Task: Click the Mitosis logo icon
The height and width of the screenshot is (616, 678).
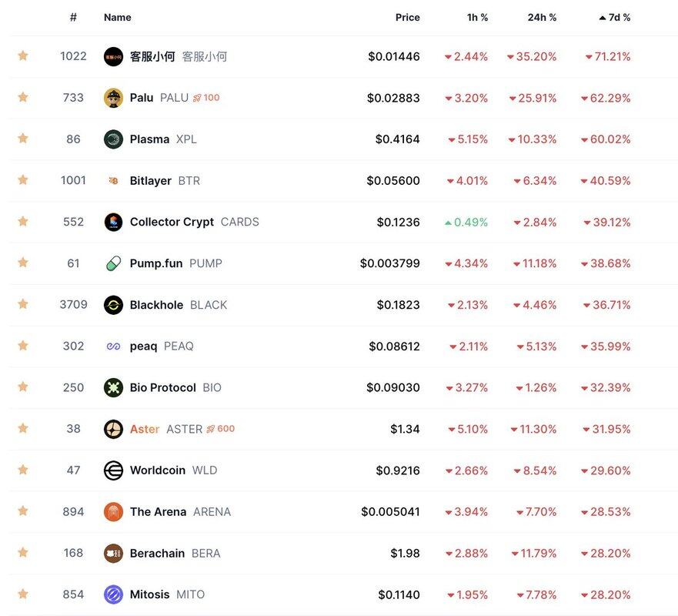Action: (113, 594)
